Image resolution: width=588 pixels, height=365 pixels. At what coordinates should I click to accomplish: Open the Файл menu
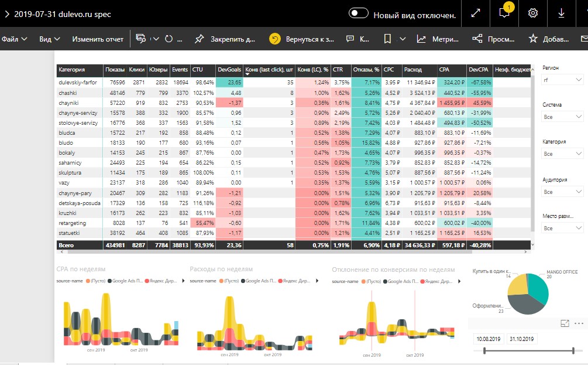[14, 39]
